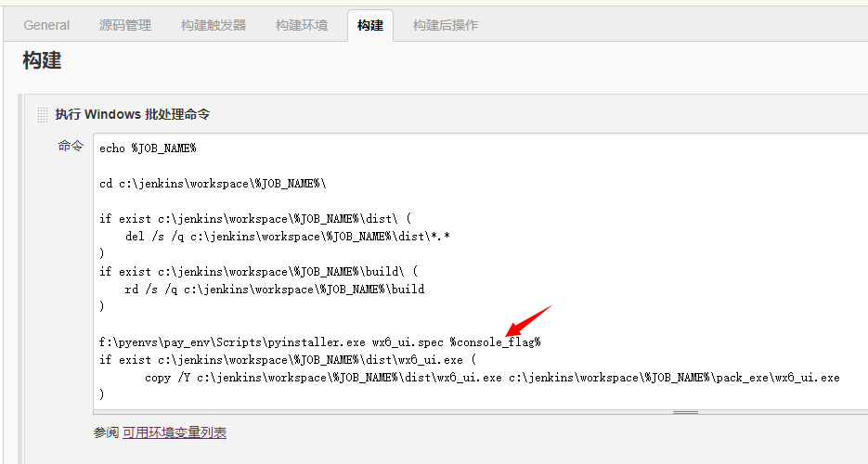Image resolution: width=868 pixels, height=464 pixels.
Task: Open the 可用环境变量列表 link
Action: point(175,432)
